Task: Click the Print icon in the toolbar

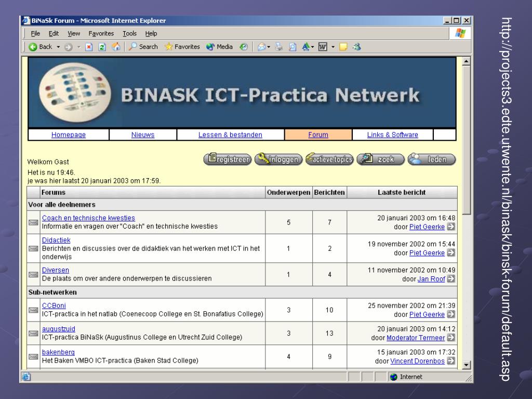Action: click(278, 47)
